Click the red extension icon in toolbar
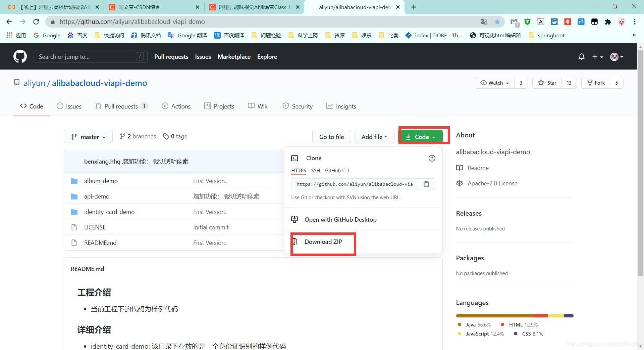The height and width of the screenshot is (350, 644). (x=568, y=21)
